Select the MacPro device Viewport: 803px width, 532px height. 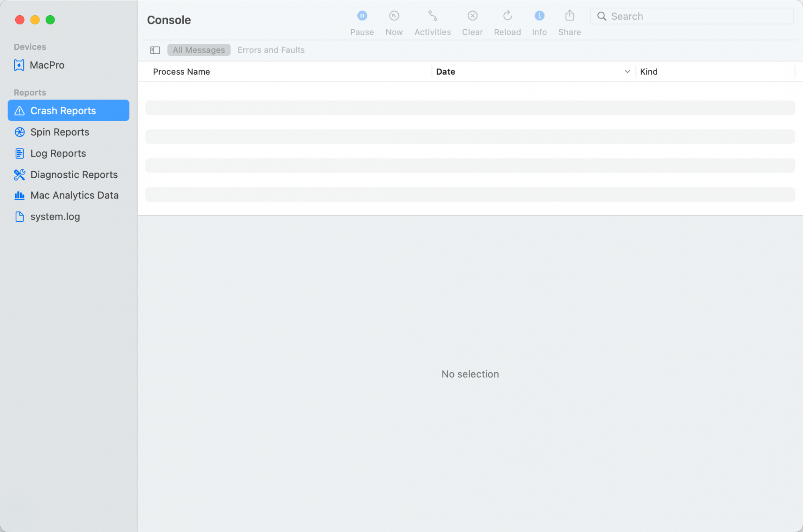pos(47,65)
